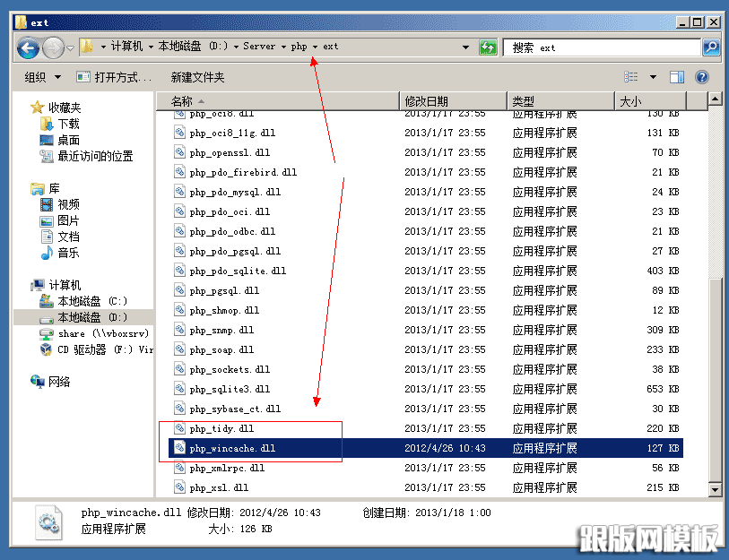Select the php_sybase_ct.dll file name
The height and width of the screenshot is (560, 729).
[235, 409]
